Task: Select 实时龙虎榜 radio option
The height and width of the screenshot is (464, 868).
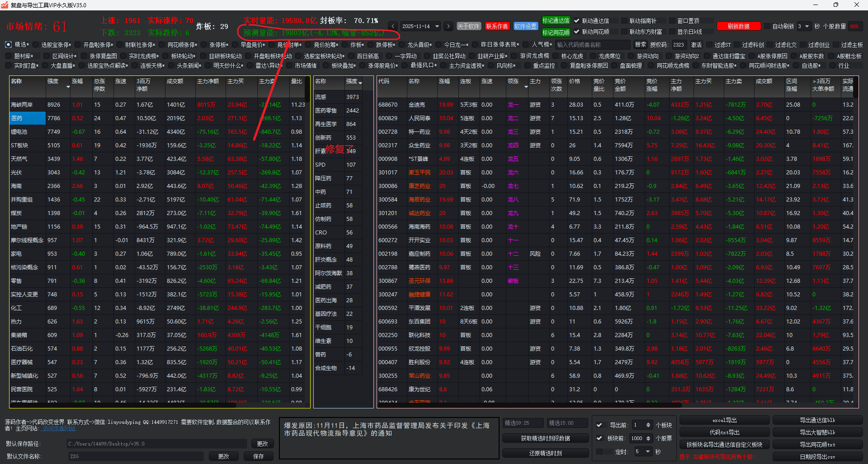Action: coord(123,56)
